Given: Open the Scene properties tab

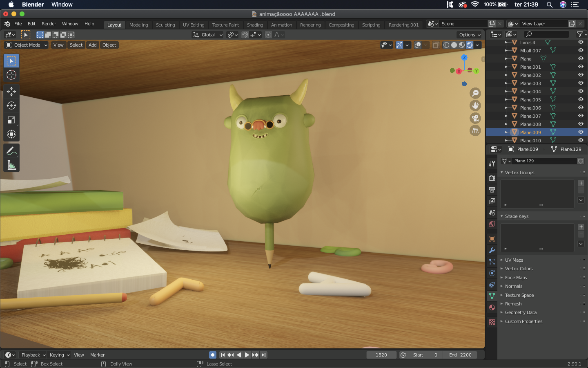Looking at the screenshot, I should tap(492, 213).
